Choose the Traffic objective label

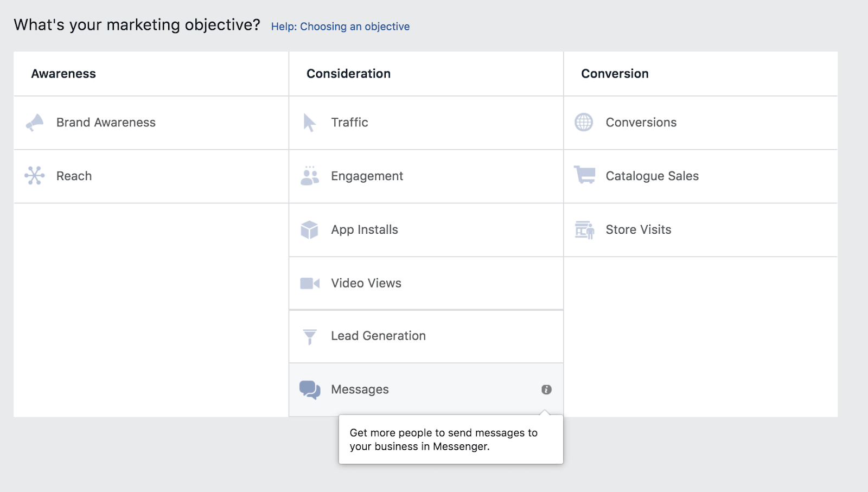click(x=349, y=123)
